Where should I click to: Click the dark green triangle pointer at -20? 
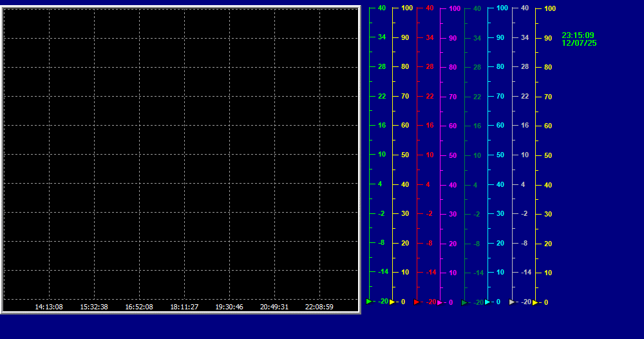coord(464,302)
